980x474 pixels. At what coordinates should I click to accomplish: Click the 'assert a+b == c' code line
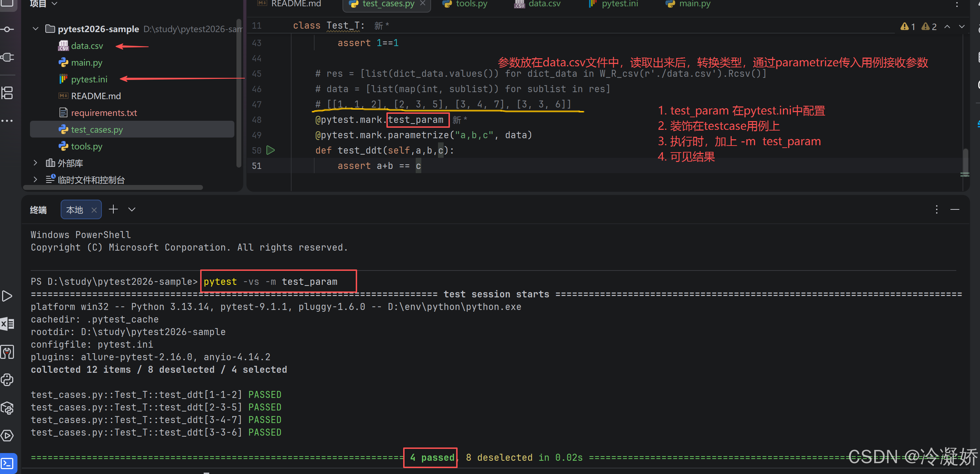tap(379, 165)
